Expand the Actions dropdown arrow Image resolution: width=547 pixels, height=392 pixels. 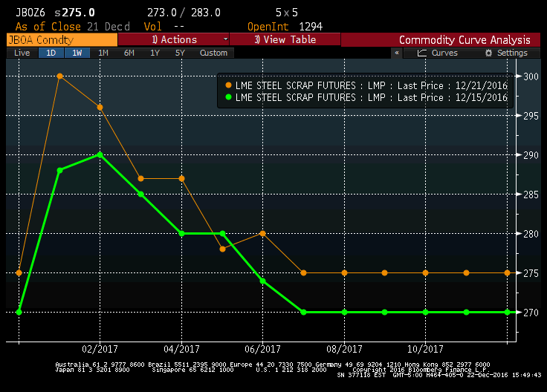(x=225, y=39)
